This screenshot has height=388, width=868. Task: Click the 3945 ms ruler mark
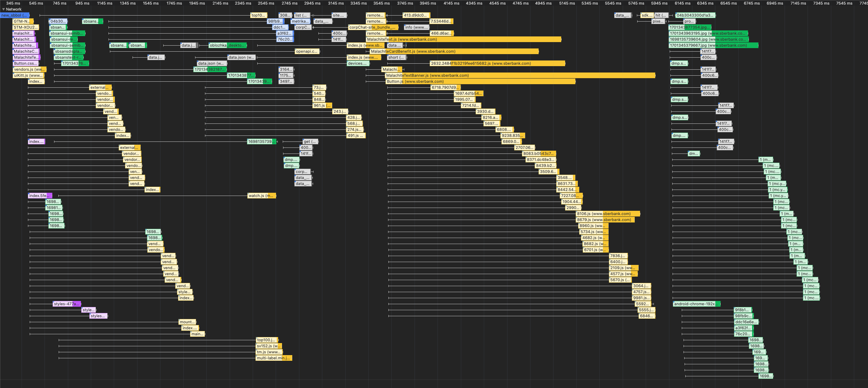pyautogui.click(x=428, y=3)
